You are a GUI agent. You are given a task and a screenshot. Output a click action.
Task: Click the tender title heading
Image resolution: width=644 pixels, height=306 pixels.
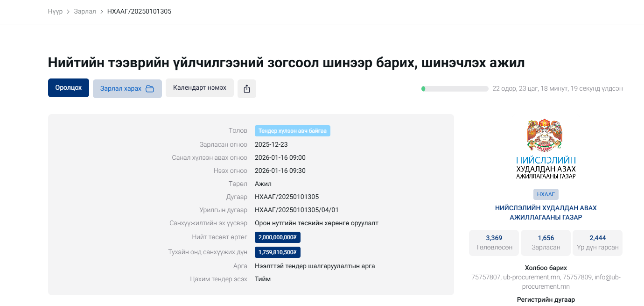286,63
